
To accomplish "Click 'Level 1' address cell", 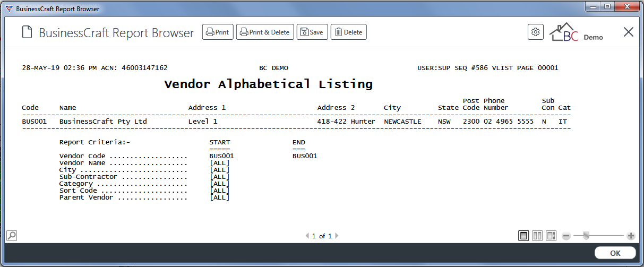I will pyautogui.click(x=203, y=122).
